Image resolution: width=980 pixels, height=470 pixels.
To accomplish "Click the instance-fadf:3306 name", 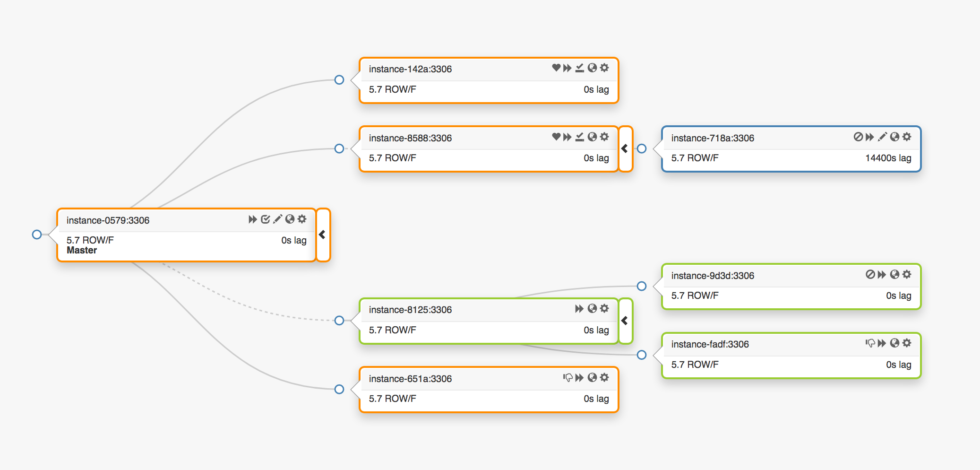I will 710,344.
